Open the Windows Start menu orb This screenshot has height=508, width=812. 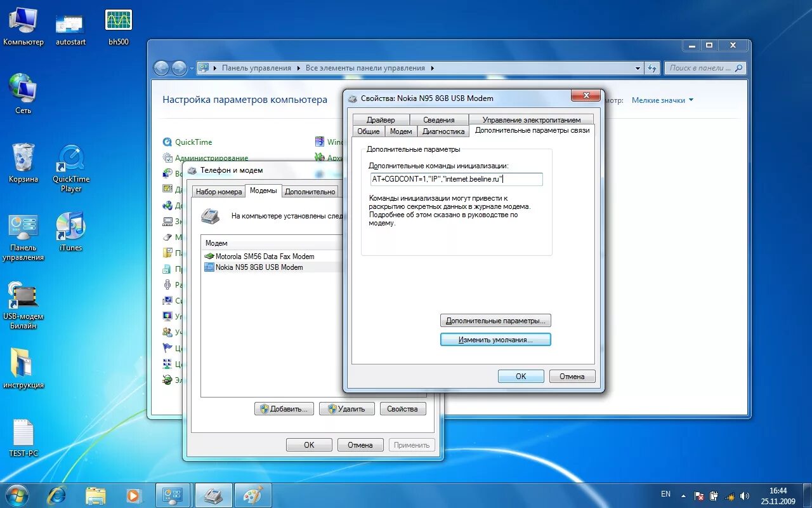[x=16, y=495]
